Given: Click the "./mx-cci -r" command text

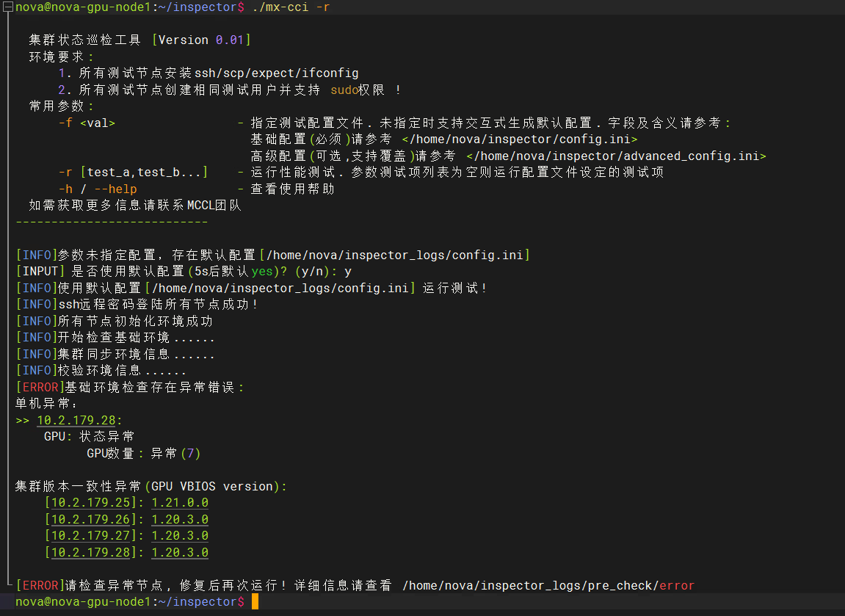Looking at the screenshot, I should click(291, 7).
